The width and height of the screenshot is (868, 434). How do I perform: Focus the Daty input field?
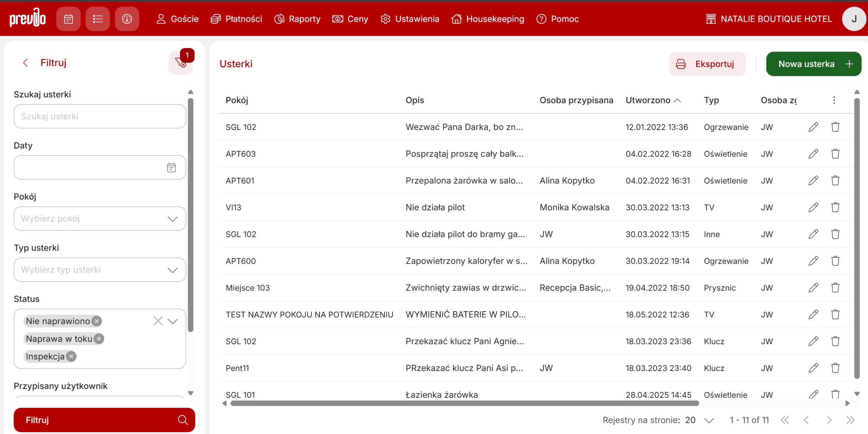tap(100, 167)
